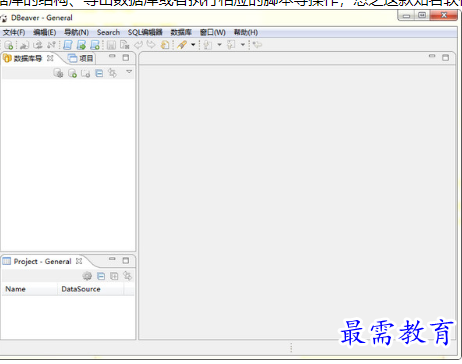This screenshot has width=462, height=364.
Task: Collapse all nodes in database navigator
Action: (x=99, y=73)
